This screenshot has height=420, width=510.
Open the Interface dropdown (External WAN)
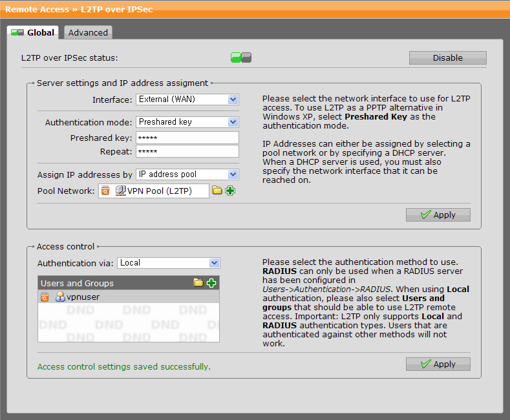(187, 100)
